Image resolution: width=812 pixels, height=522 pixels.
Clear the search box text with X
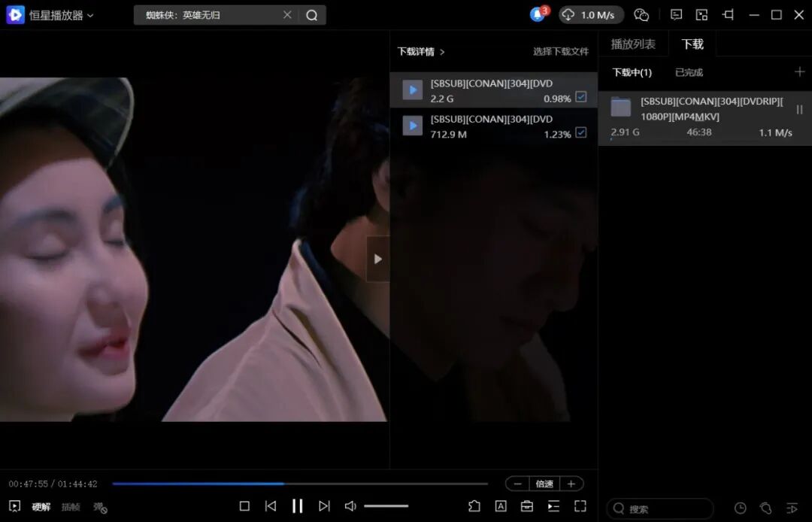click(x=287, y=15)
